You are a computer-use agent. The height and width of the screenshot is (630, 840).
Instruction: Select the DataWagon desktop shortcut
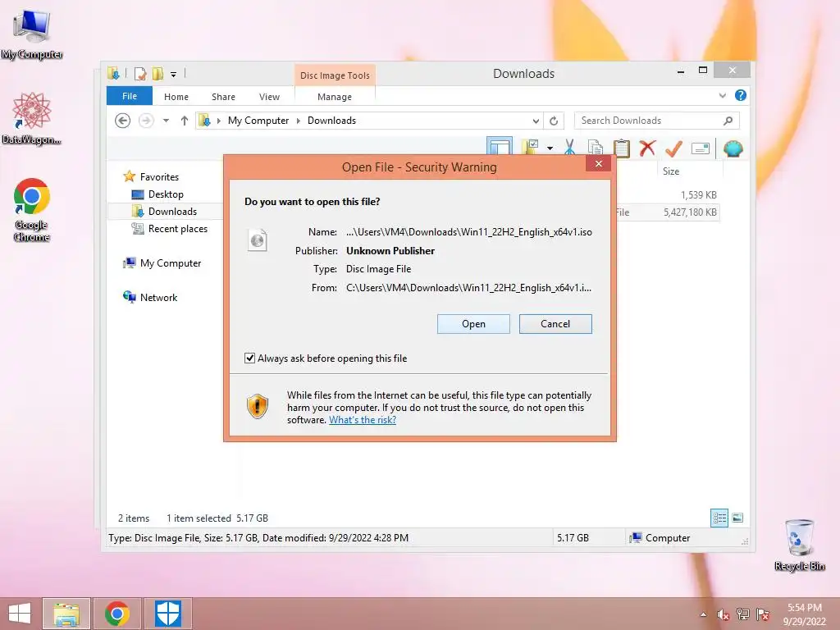coord(32,118)
